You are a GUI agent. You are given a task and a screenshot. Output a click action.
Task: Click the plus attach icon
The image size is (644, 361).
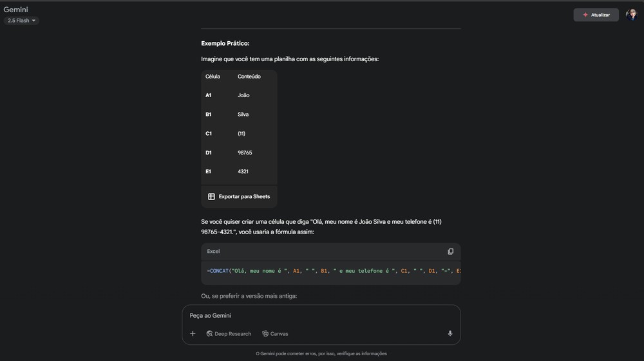click(193, 333)
